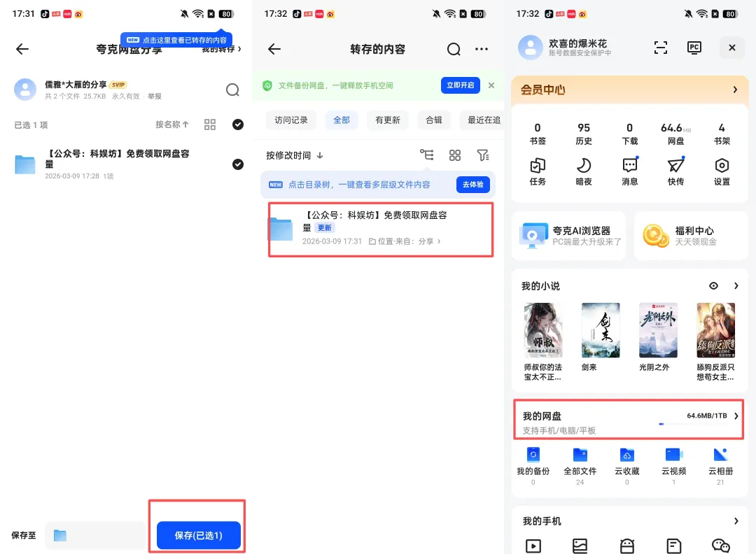Go back from the 转存的内容 screen
756x554 pixels.
pyautogui.click(x=274, y=49)
